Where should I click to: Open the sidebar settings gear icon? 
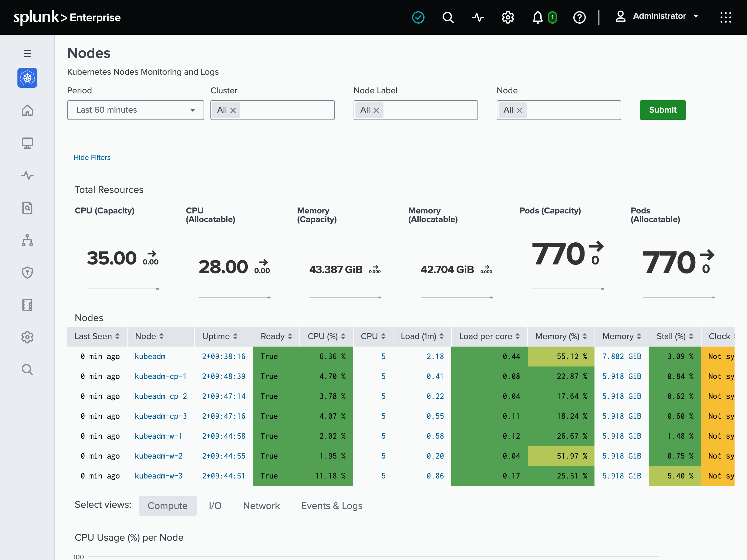tap(27, 337)
